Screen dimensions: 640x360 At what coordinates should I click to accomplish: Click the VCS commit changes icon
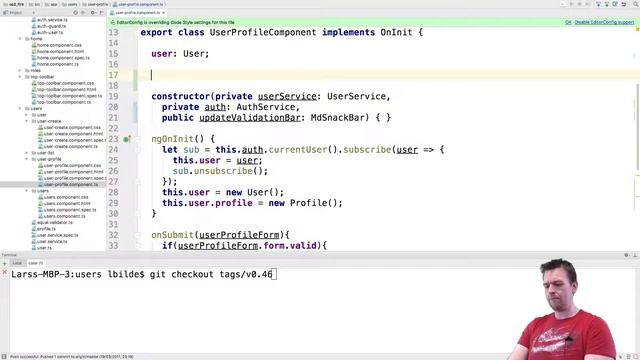(607, 4)
